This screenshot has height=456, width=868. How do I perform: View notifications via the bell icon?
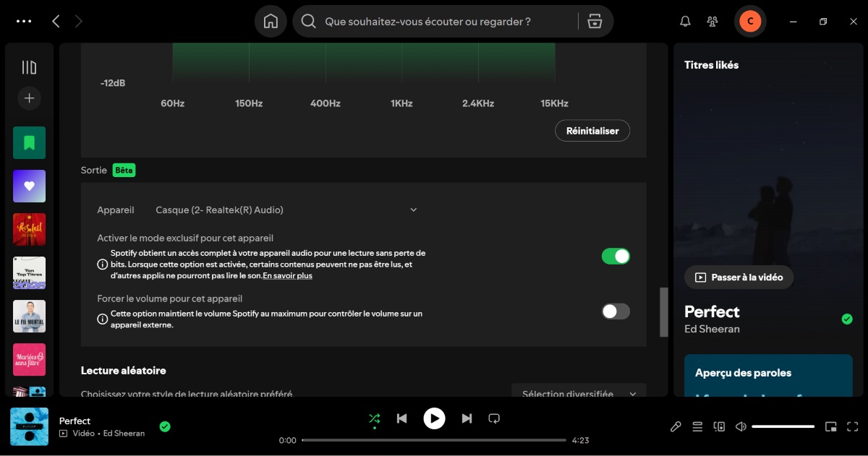tap(684, 21)
